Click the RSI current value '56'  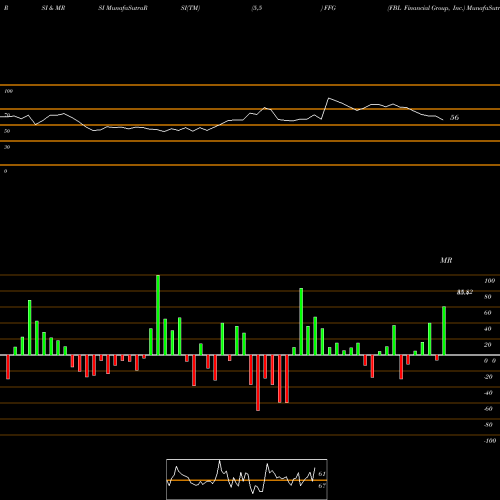click(x=454, y=117)
